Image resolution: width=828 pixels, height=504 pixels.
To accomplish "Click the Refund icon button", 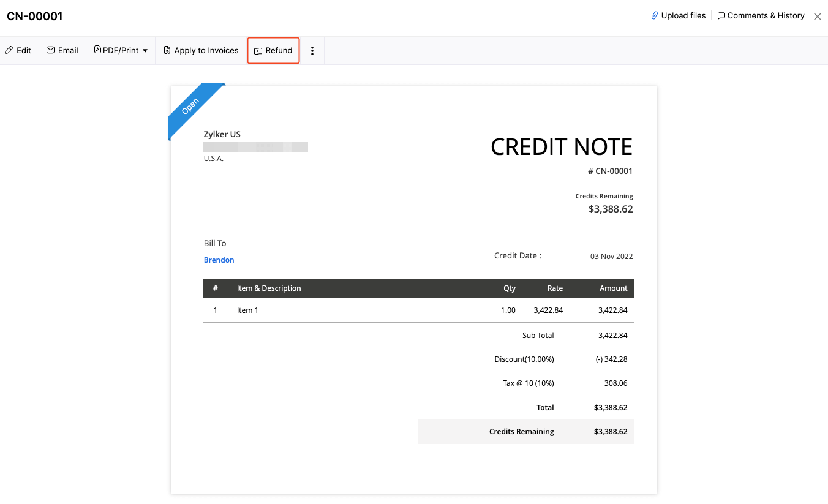I will 260,50.
